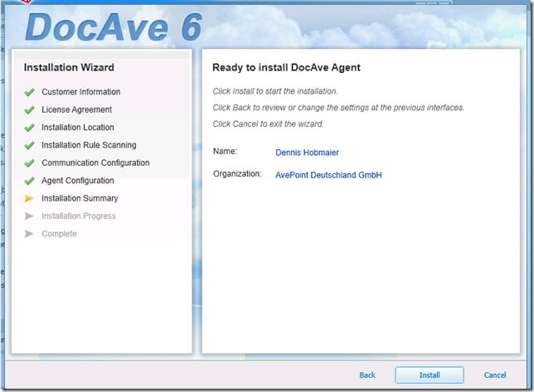Select the name value Dennis Hobmaier
The width and height of the screenshot is (534, 392).
[x=307, y=152]
